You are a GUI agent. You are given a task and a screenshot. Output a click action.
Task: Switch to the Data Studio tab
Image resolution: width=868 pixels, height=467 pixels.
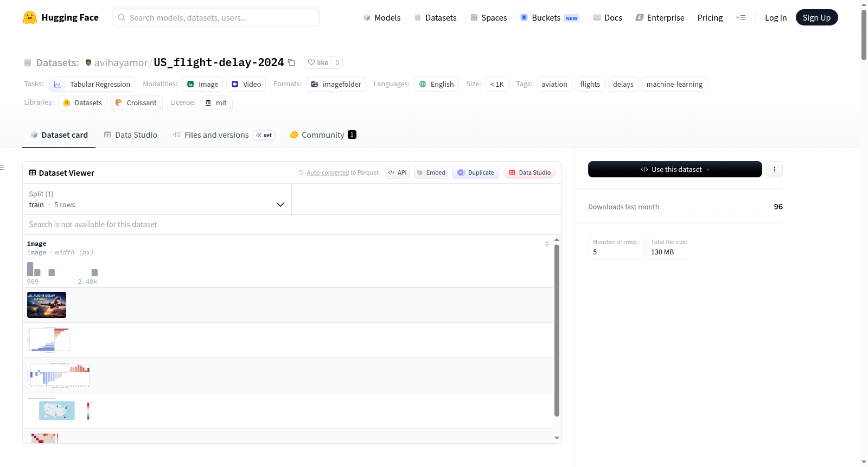point(130,135)
